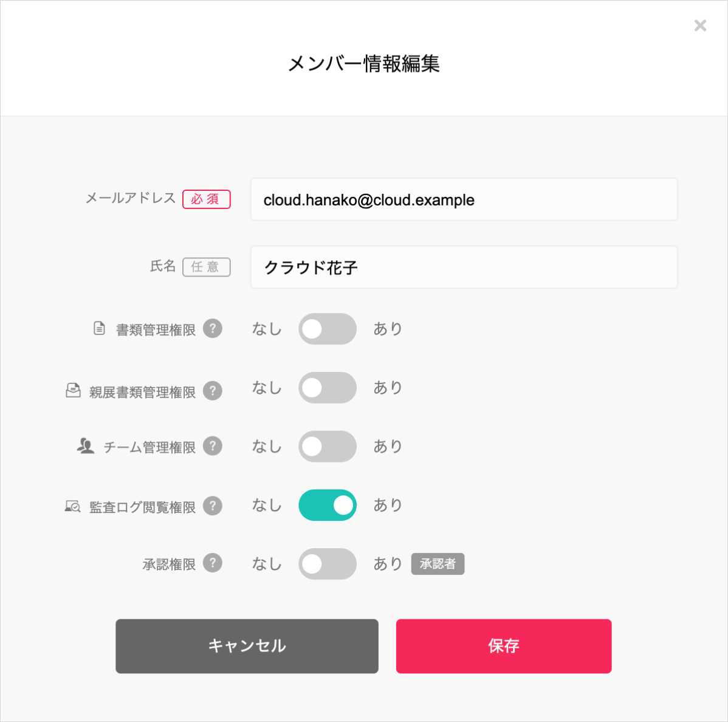The image size is (728, 722).
Task: Disable the 監査ログ閲覧権限 toggle
Action: (328, 505)
